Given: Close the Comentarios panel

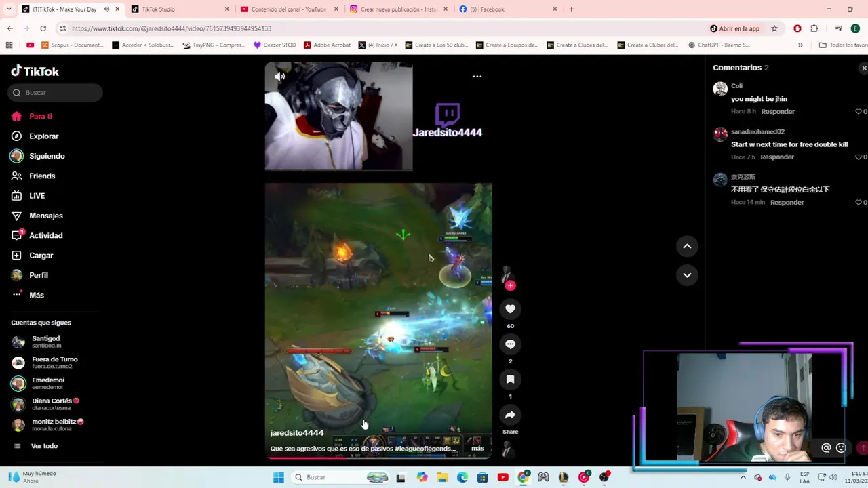Looking at the screenshot, I should point(863,68).
